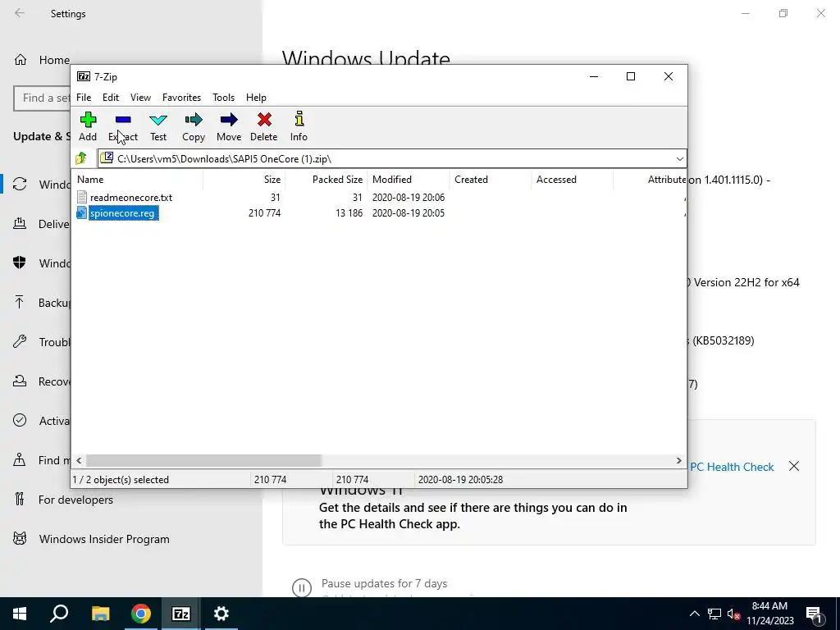Click the Extract toolbar icon
Image resolution: width=840 pixels, height=630 pixels.
point(123,120)
